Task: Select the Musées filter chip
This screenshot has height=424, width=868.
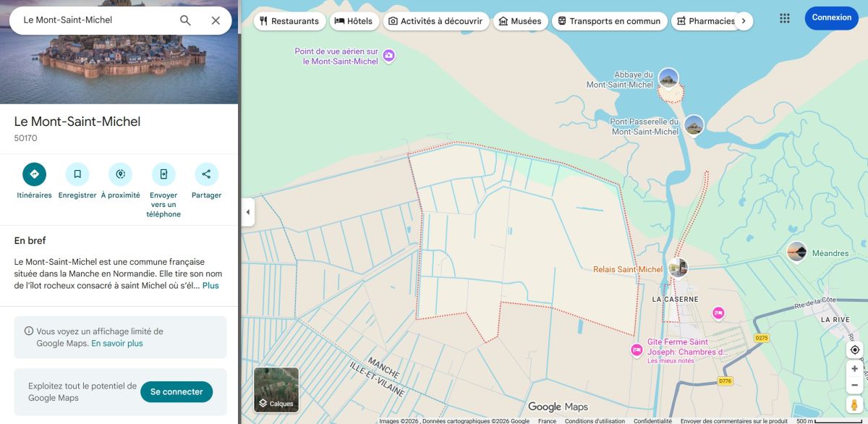Action: click(x=520, y=21)
